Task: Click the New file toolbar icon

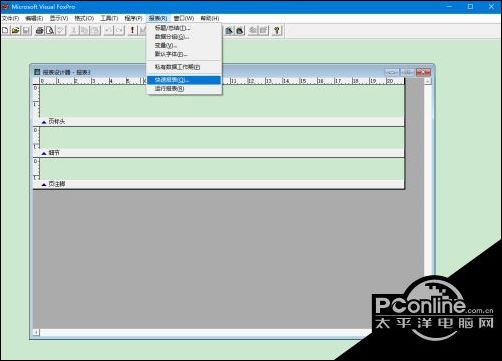Action: coord(5,30)
